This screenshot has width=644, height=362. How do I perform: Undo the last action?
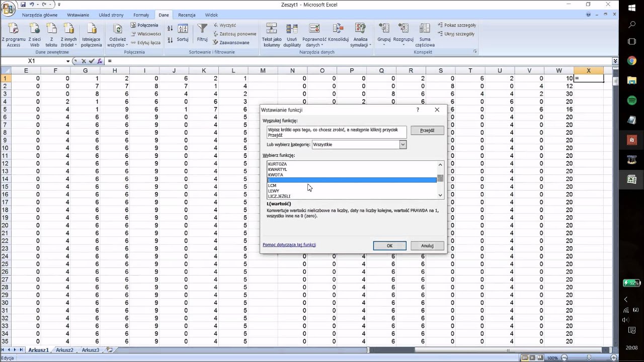pyautogui.click(x=32, y=5)
